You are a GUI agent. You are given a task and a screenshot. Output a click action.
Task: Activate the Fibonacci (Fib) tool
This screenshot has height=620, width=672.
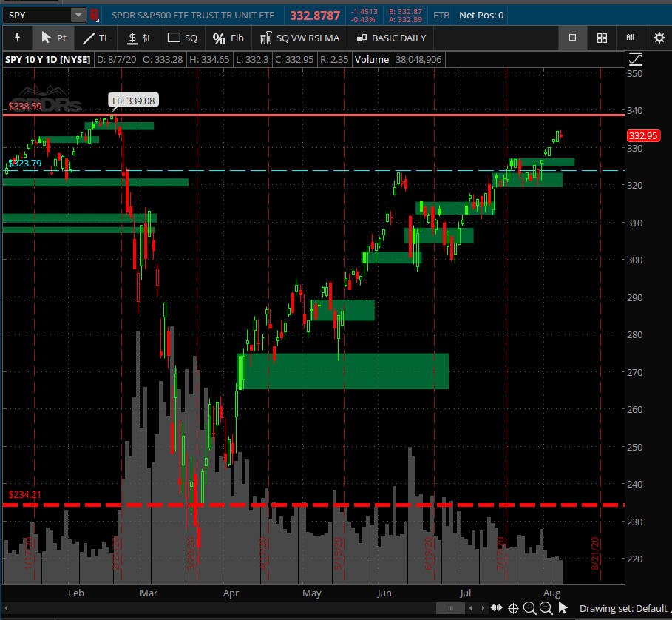(228, 38)
